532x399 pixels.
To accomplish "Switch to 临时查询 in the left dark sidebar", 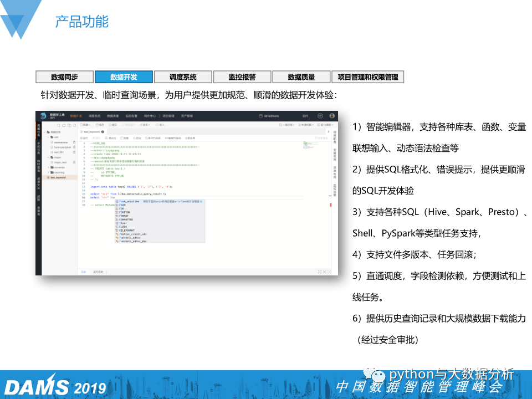I will tap(39, 166).
